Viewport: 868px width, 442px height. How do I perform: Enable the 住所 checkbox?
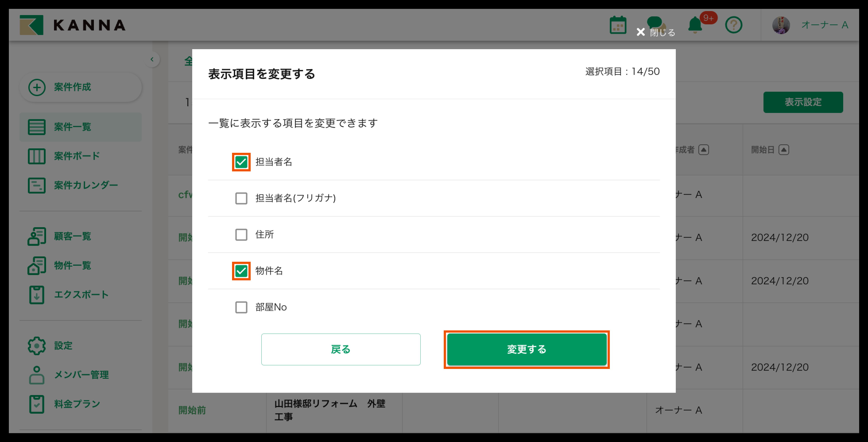[x=241, y=235]
